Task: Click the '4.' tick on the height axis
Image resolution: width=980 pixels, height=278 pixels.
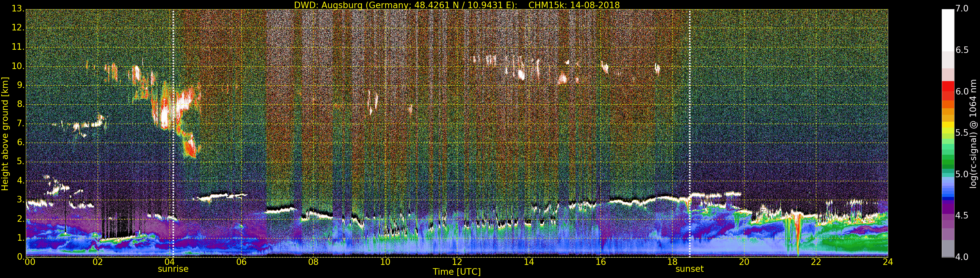Action: (x=20, y=181)
